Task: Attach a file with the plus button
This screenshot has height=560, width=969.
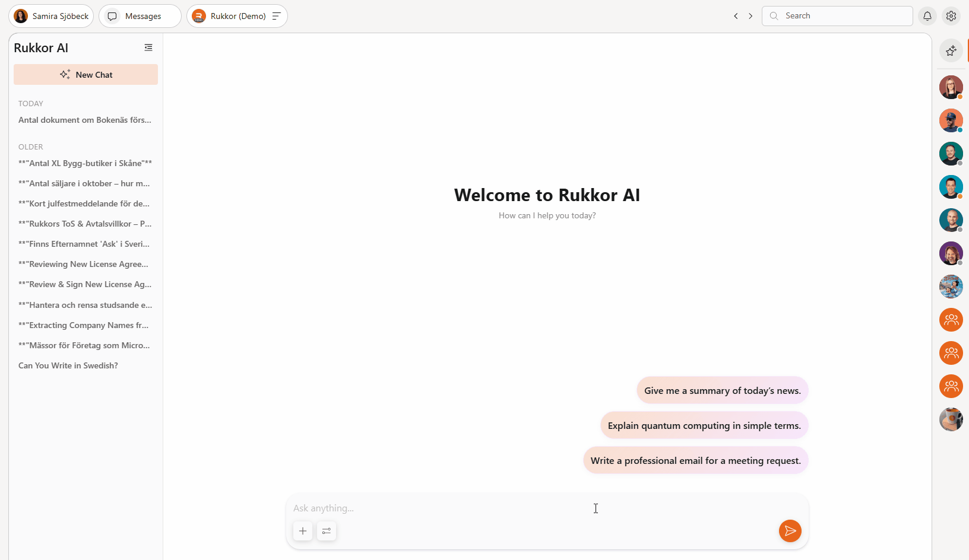Action: tap(303, 531)
